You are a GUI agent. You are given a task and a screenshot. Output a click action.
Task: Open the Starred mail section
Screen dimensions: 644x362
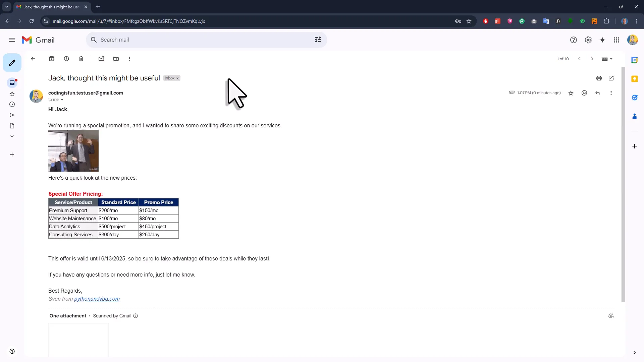(x=12, y=94)
